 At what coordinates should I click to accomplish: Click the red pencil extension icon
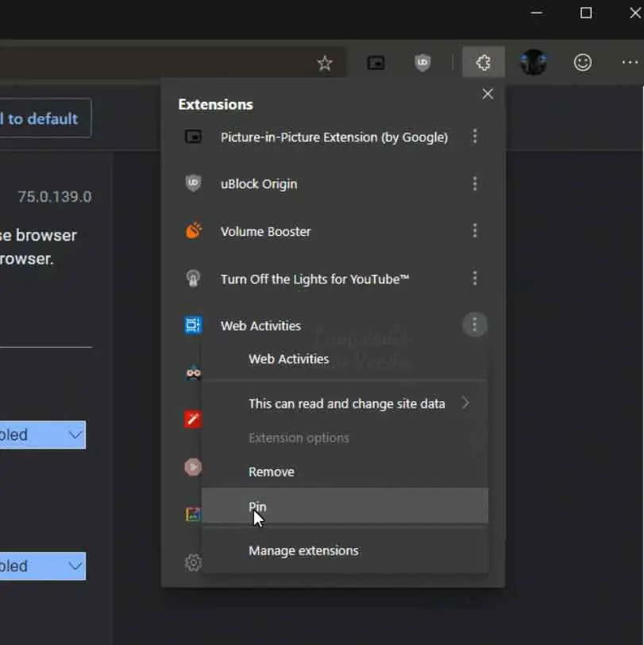(x=193, y=419)
